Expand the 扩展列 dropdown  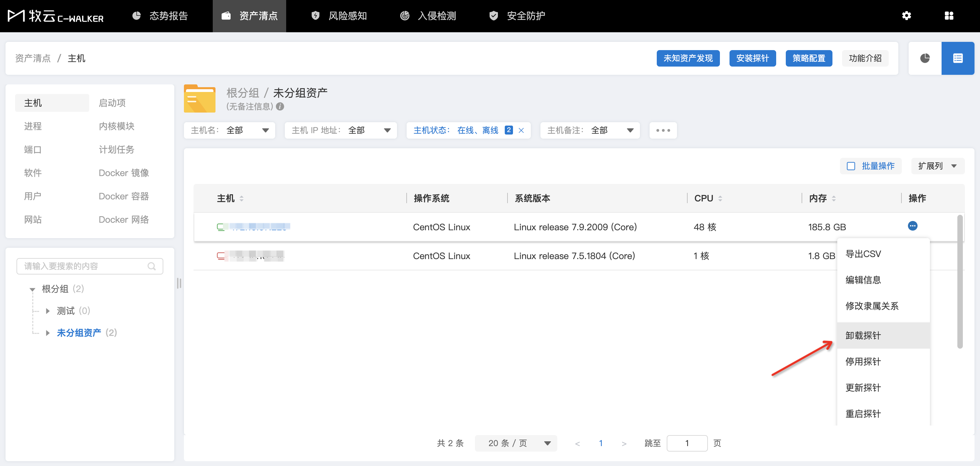tap(937, 166)
